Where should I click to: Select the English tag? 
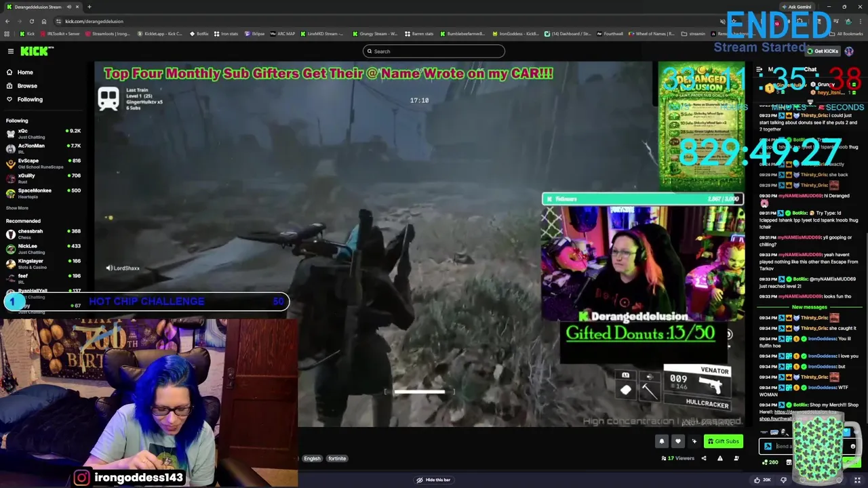point(312,459)
